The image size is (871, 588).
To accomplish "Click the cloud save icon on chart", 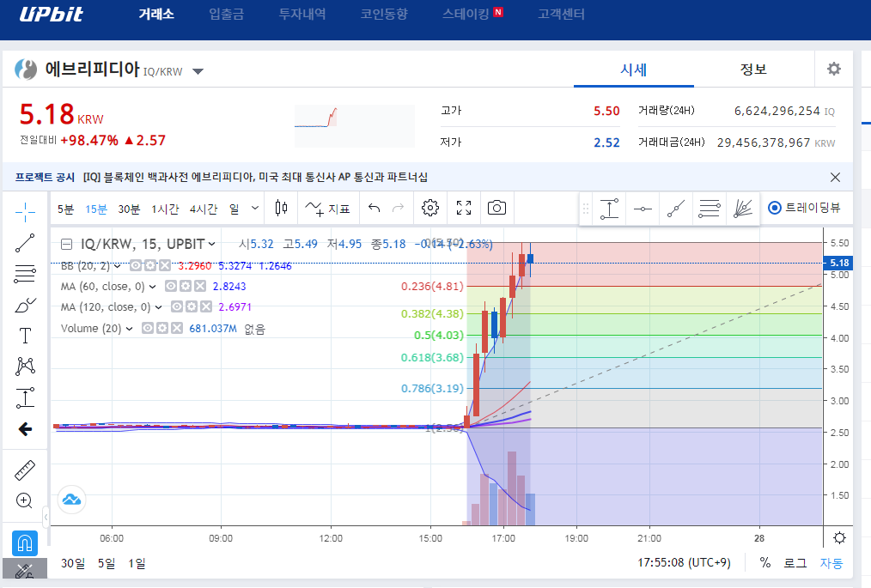I will tap(71, 500).
